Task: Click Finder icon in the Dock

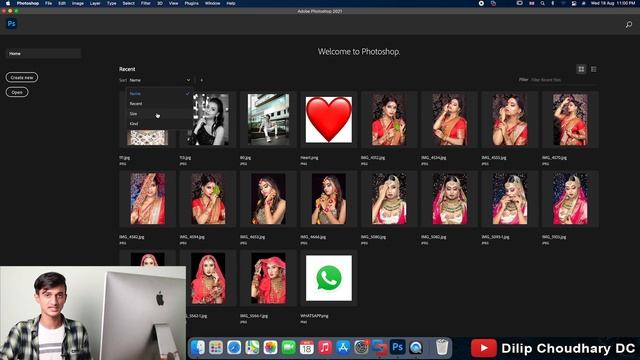Action: (198, 348)
